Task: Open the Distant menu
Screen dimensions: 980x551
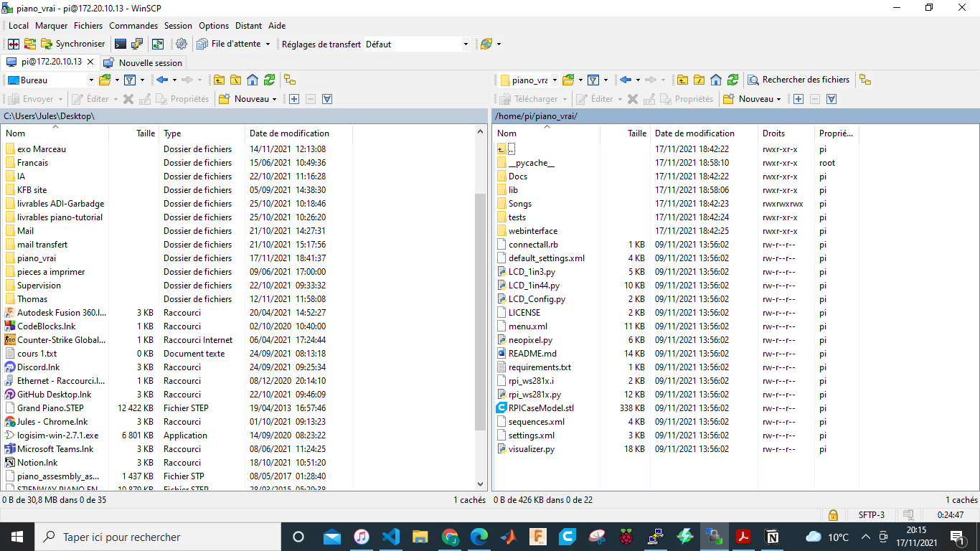Action: click(248, 25)
